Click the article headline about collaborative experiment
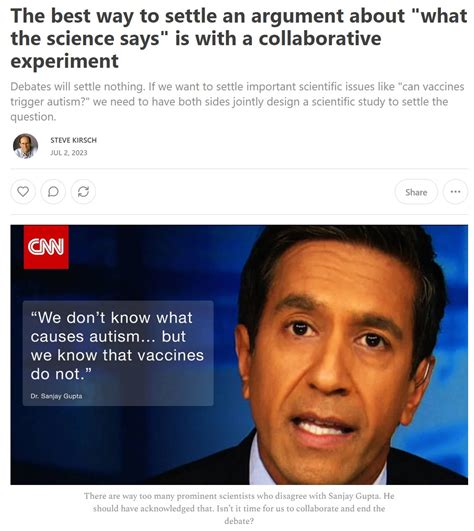The image size is (474, 531). pos(238,38)
